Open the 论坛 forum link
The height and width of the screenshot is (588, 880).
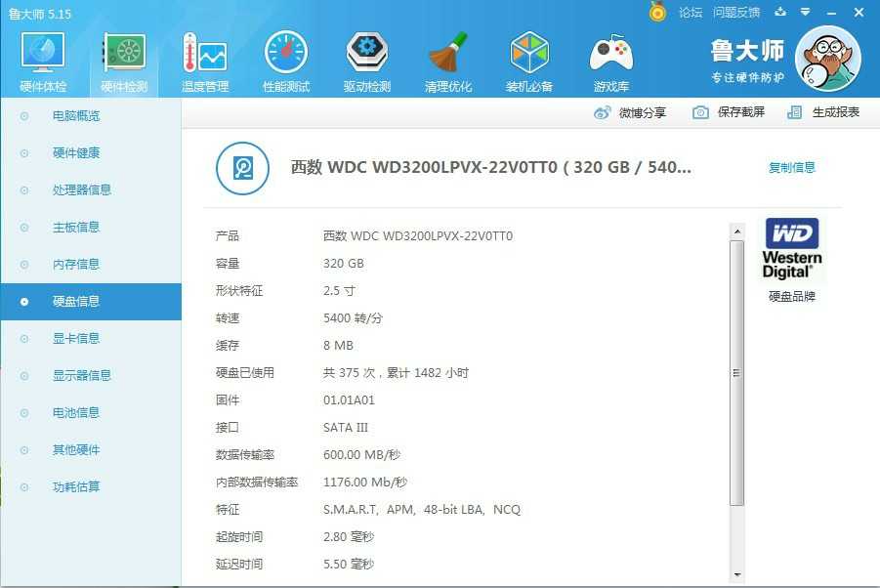(691, 13)
